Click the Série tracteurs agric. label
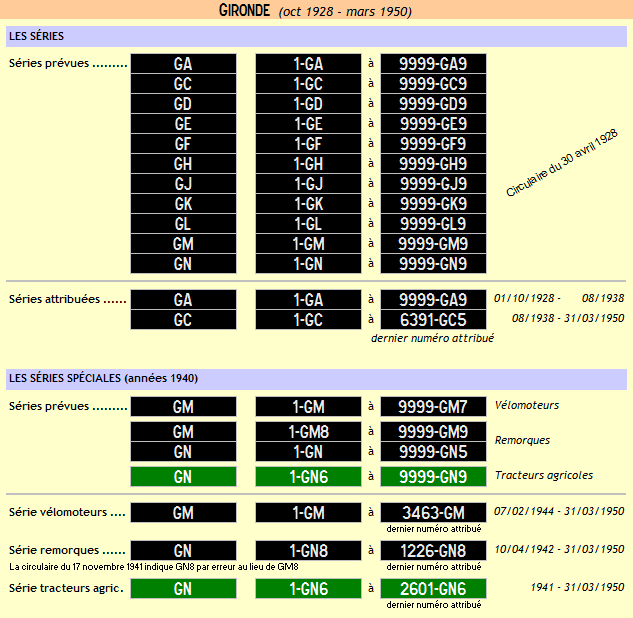 coord(66,589)
